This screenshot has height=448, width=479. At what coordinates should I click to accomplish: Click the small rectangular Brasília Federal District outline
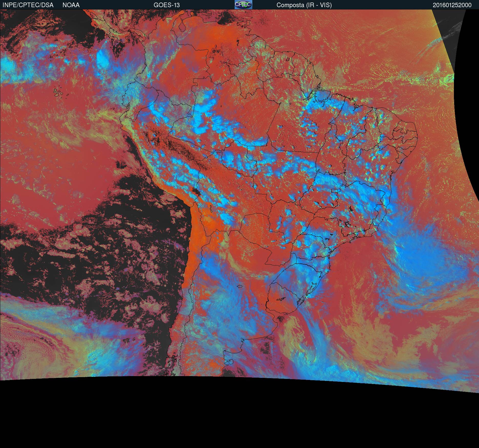(x=334, y=190)
